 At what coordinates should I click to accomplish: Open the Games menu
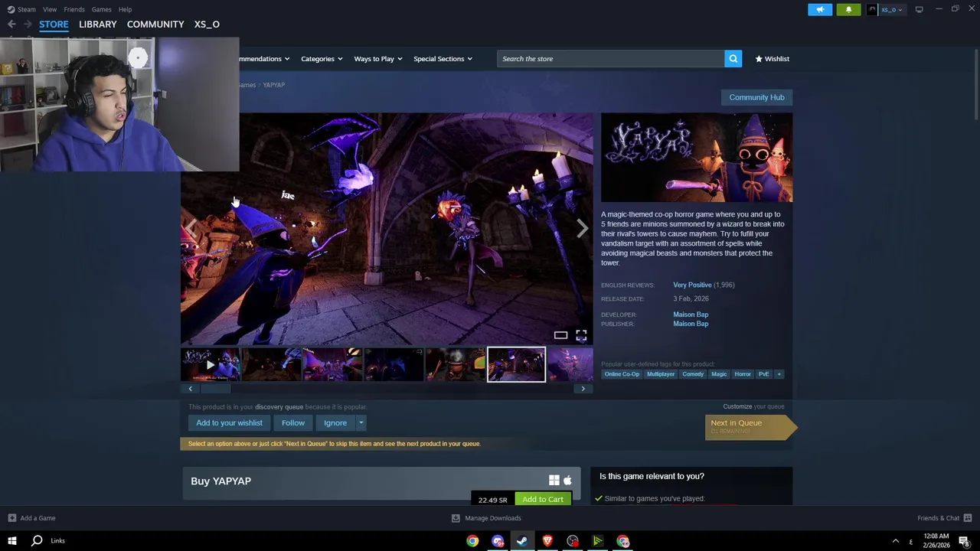(101, 9)
